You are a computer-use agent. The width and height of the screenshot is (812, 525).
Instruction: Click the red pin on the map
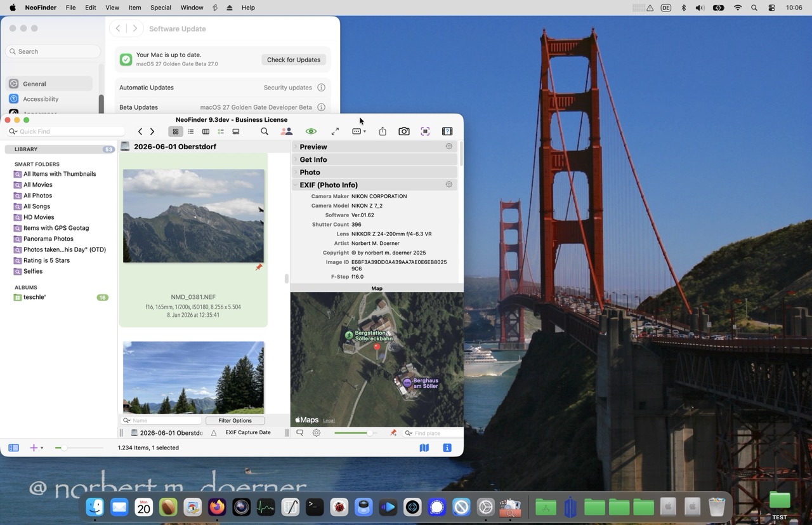[377, 349]
